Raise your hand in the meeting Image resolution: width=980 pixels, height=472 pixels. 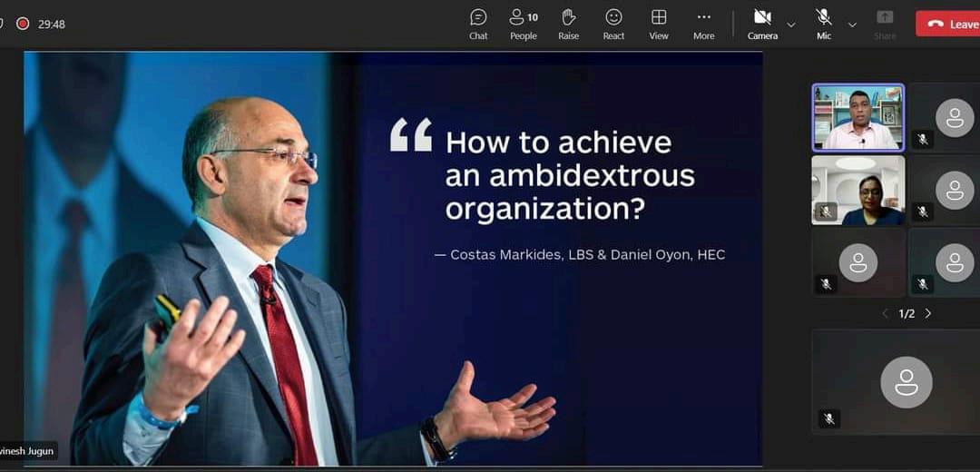568,25
